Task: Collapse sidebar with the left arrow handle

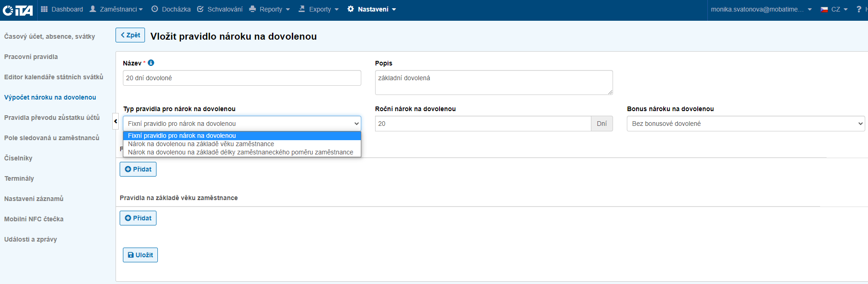Action: click(x=116, y=121)
